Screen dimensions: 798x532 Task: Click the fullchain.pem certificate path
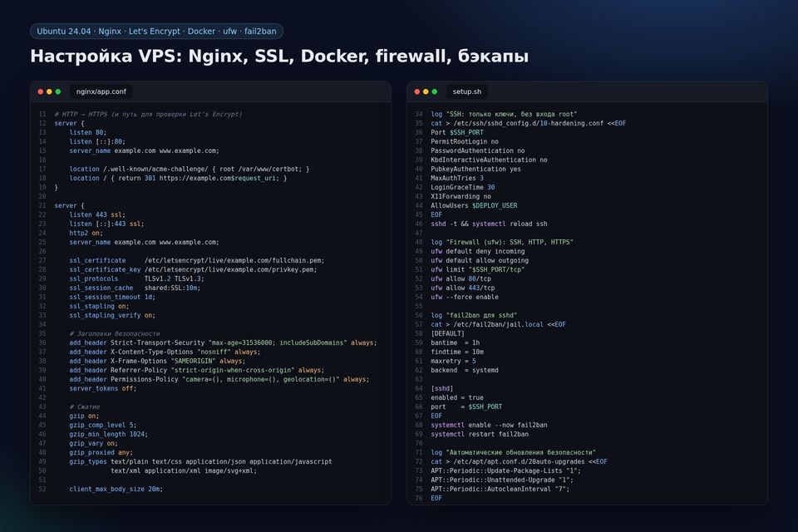click(234, 261)
